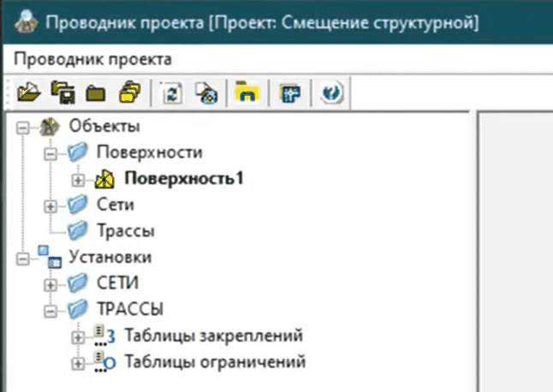Click the yellow folder with blue arch icon

pos(247,92)
